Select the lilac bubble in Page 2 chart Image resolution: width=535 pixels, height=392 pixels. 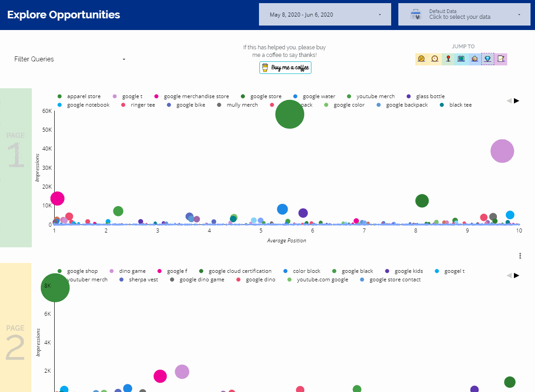tap(182, 372)
